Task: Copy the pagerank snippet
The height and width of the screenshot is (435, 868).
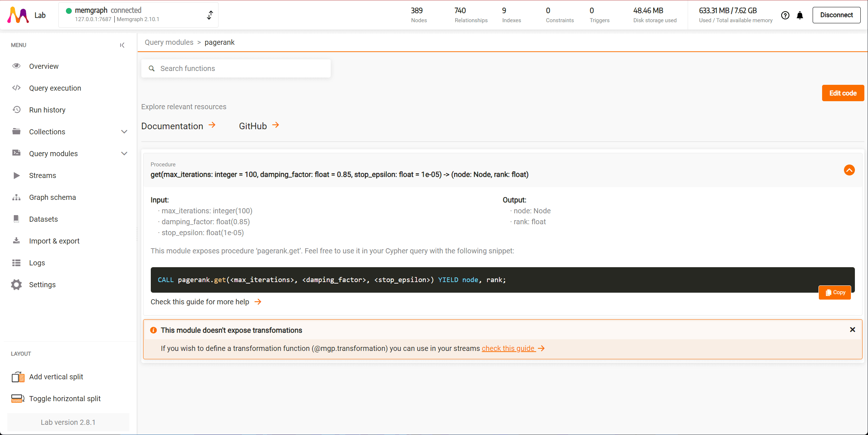Action: [835, 292]
